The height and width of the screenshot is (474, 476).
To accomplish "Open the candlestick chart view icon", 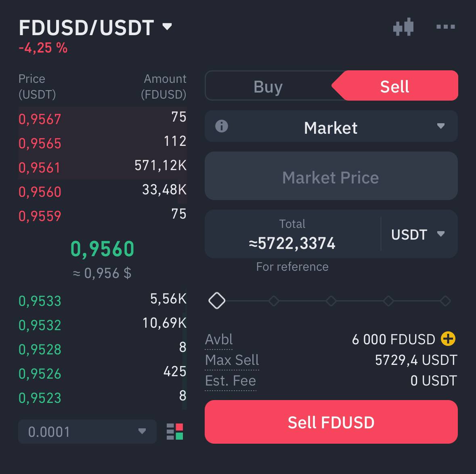I will tap(403, 27).
